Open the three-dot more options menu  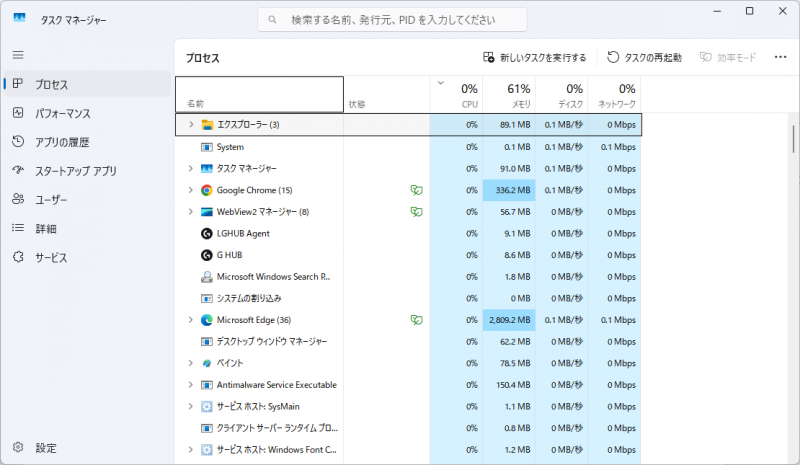tap(780, 58)
